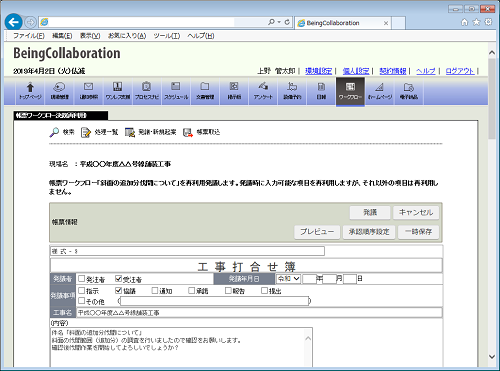Open the 編集(E) menu
The height and width of the screenshot is (371, 500).
(62, 36)
